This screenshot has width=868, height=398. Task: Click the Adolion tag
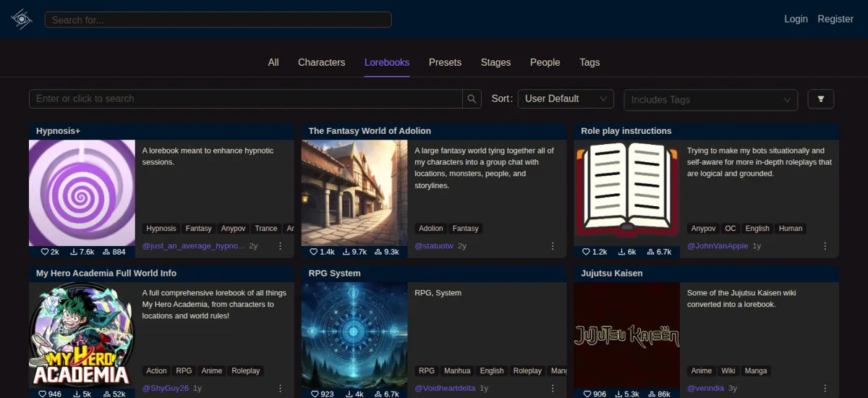(431, 229)
